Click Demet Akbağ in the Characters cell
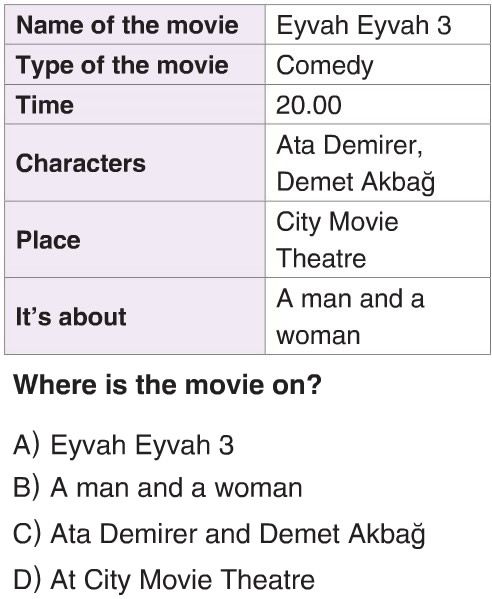The image size is (492, 599). (356, 181)
